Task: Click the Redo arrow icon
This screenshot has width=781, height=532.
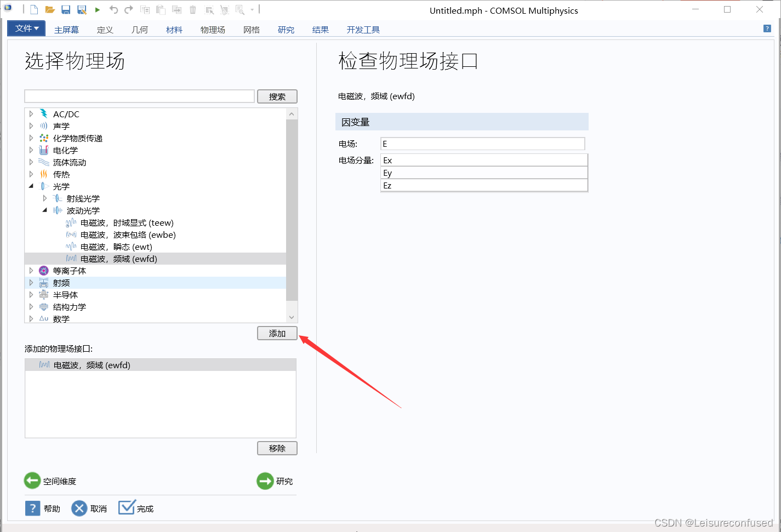Action: click(129, 10)
